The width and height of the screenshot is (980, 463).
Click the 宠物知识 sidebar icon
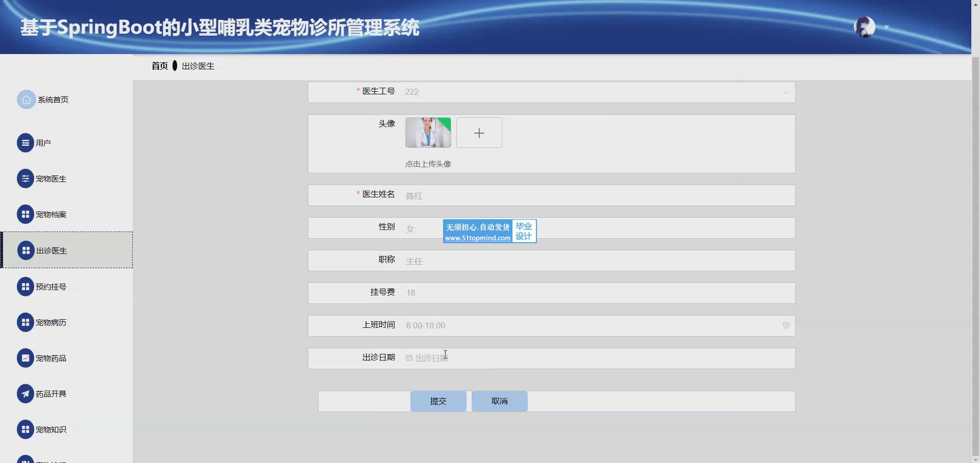(26, 429)
